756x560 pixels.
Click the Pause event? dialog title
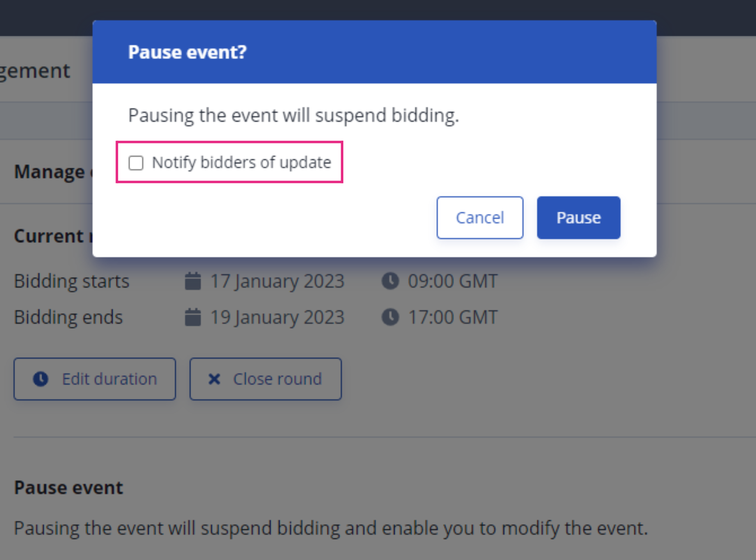(187, 52)
